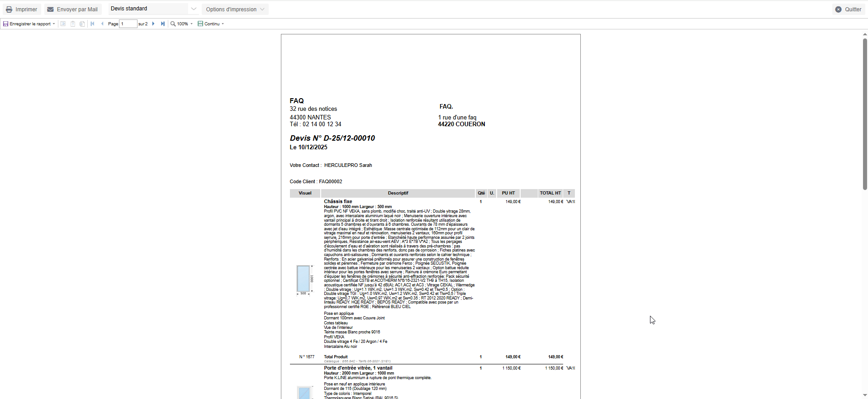Click the scrollbar down arrow
868x399 pixels.
pyautogui.click(x=865, y=395)
